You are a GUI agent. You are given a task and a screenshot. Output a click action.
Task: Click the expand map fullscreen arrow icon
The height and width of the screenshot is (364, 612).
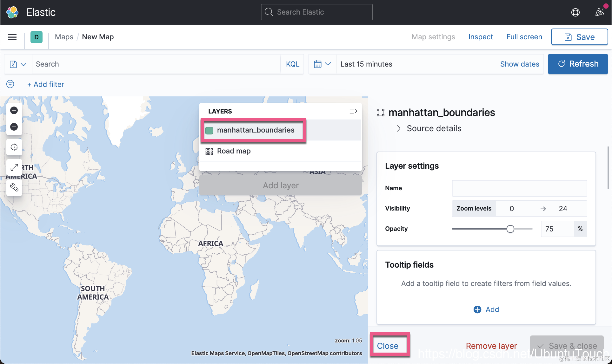(14, 167)
